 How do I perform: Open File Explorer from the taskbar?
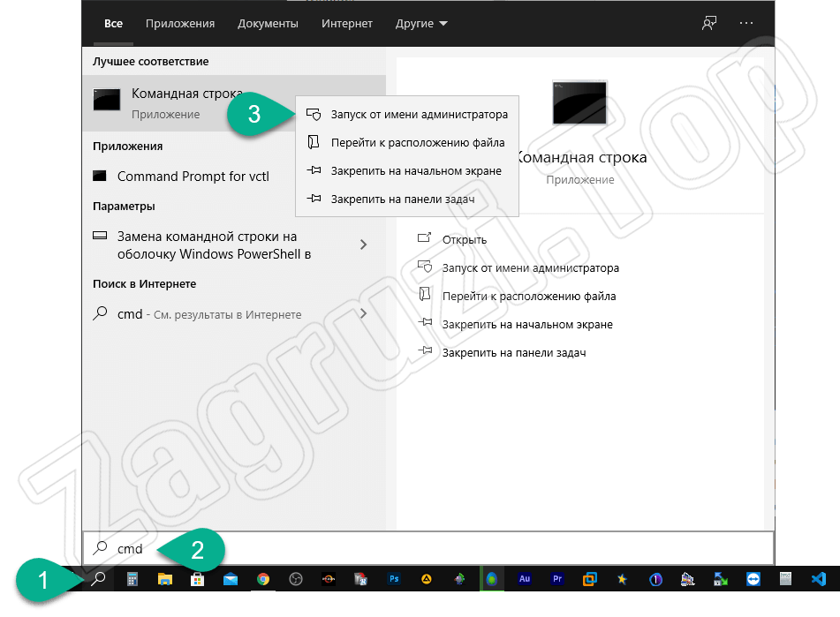165,579
